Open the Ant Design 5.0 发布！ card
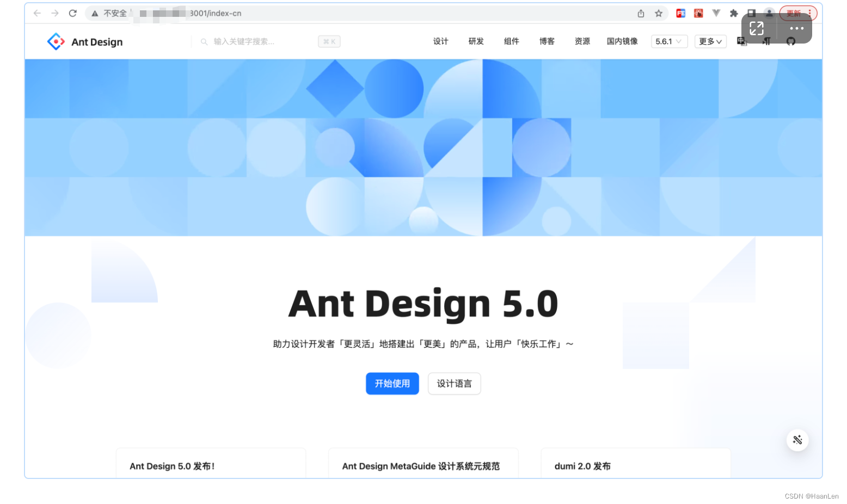The width and height of the screenshot is (847, 504). click(x=211, y=464)
